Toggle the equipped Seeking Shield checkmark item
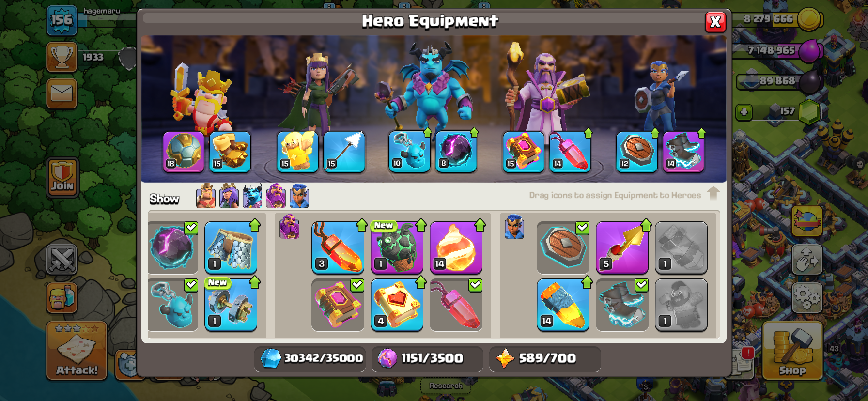The height and width of the screenshot is (401, 868). 563,247
